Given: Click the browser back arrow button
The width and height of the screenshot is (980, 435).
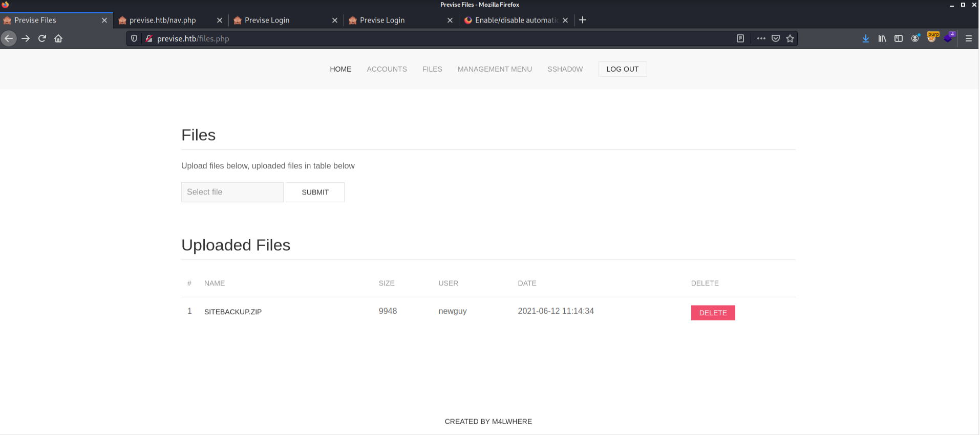Looking at the screenshot, I should [x=9, y=38].
